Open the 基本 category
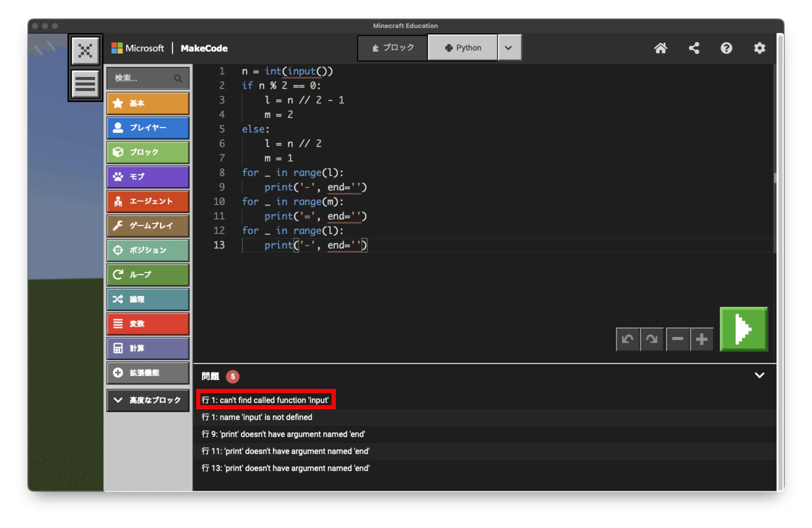The height and width of the screenshot is (528, 812). click(x=148, y=103)
